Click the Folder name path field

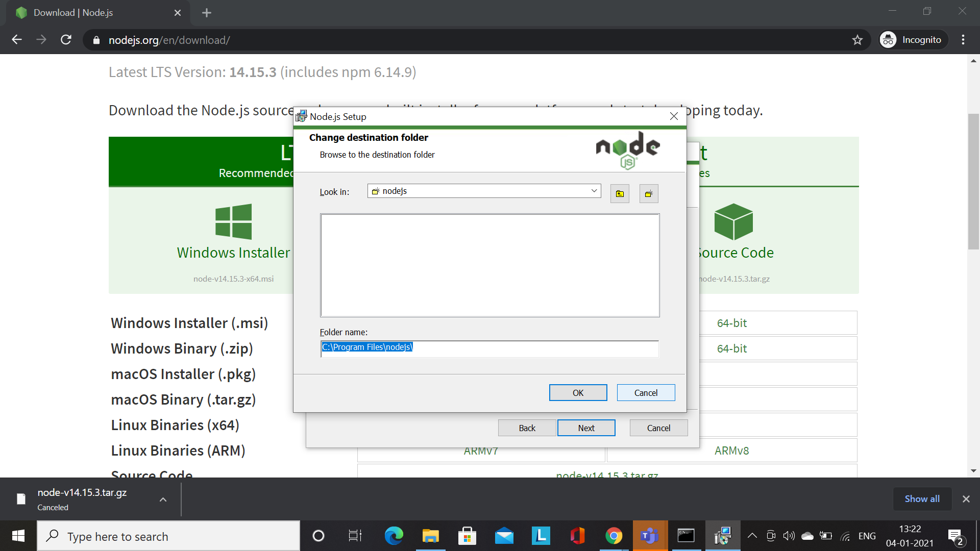489,347
